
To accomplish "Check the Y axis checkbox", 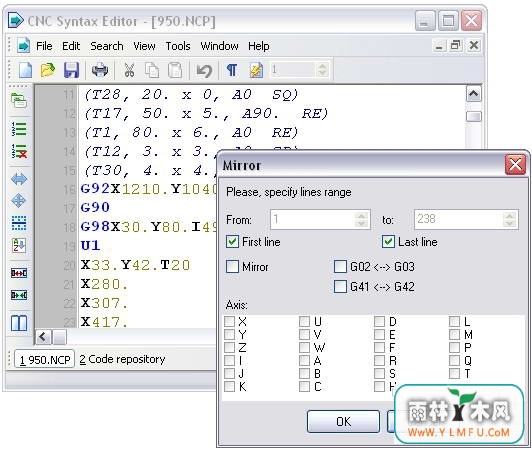I will [230, 335].
